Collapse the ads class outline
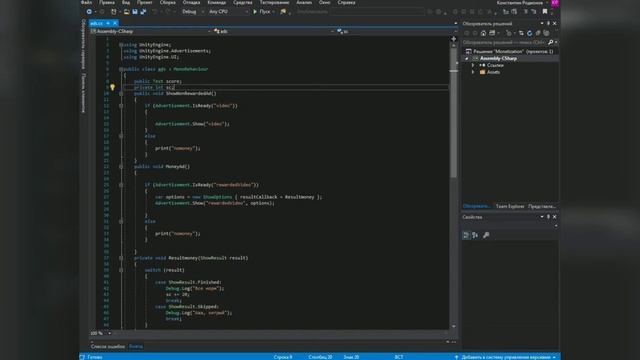Image resolution: width=640 pixels, height=360 pixels. tap(121, 69)
